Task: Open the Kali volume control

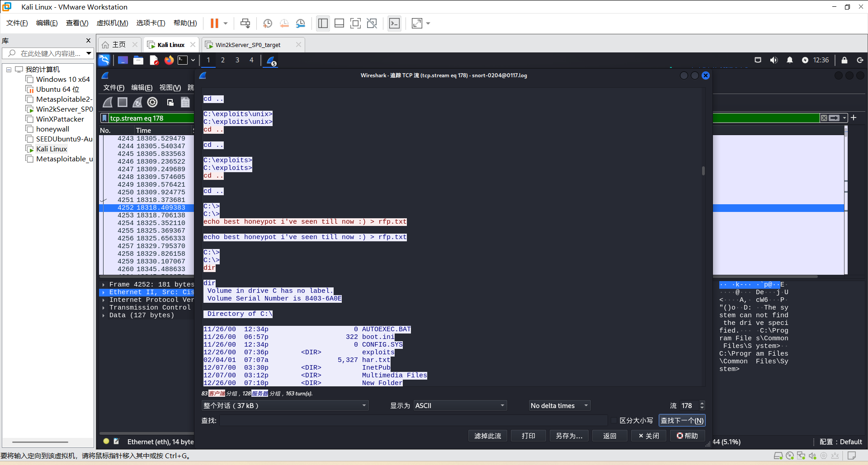Action: (774, 60)
